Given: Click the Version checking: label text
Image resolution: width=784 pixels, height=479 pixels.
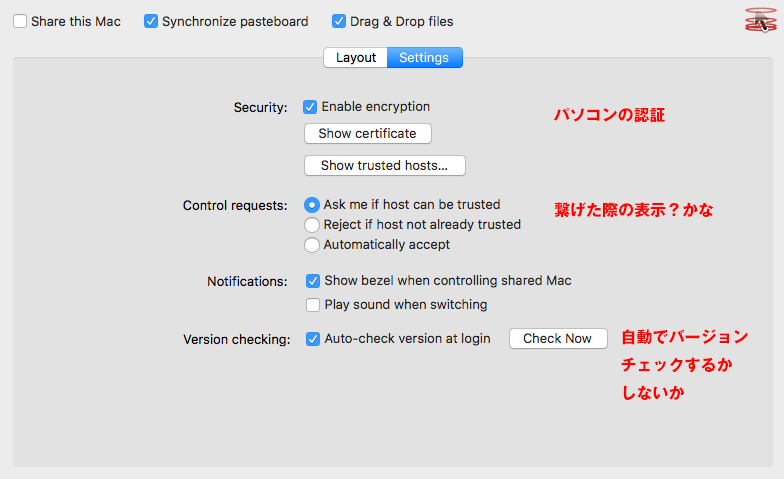Looking at the screenshot, I should click(236, 340).
